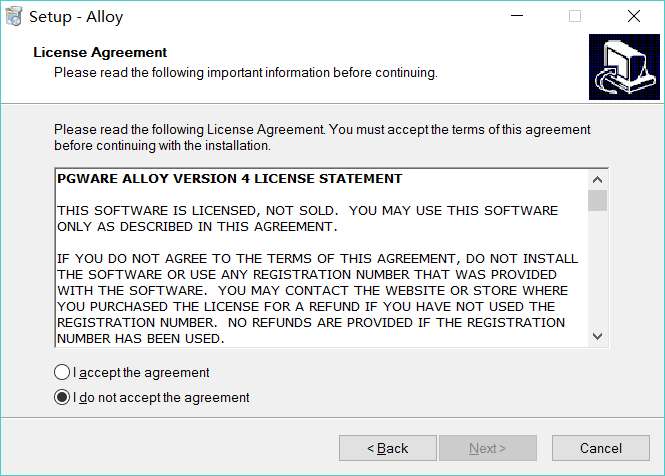Click the Setup installer icon in title bar
The height and width of the screenshot is (476, 665).
[x=14, y=16]
